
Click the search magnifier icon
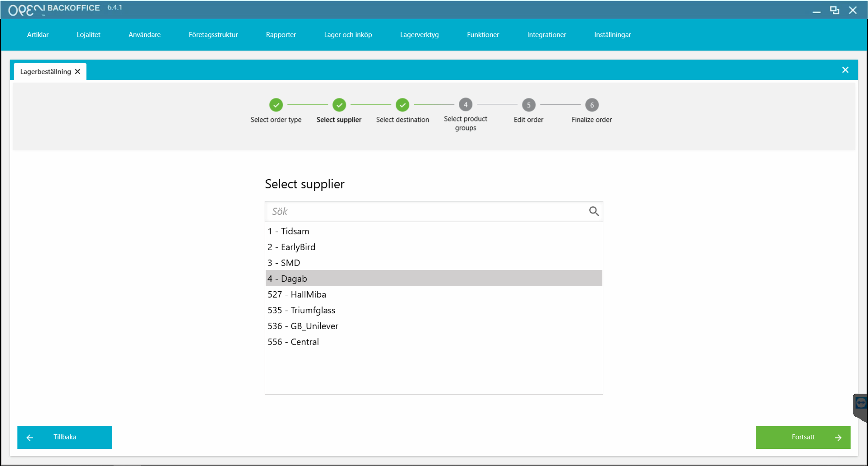click(594, 211)
